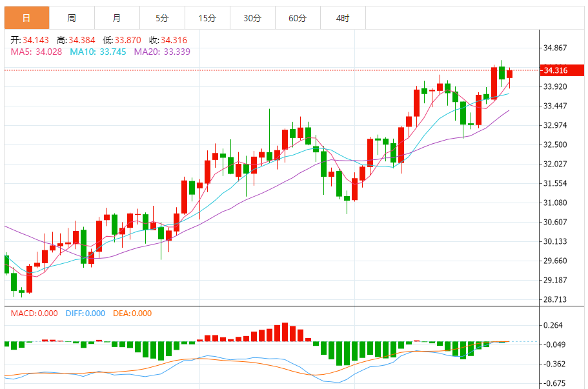The height and width of the screenshot is (389, 588).
Task: Click the red 34.316 current price label
Action: click(x=562, y=70)
